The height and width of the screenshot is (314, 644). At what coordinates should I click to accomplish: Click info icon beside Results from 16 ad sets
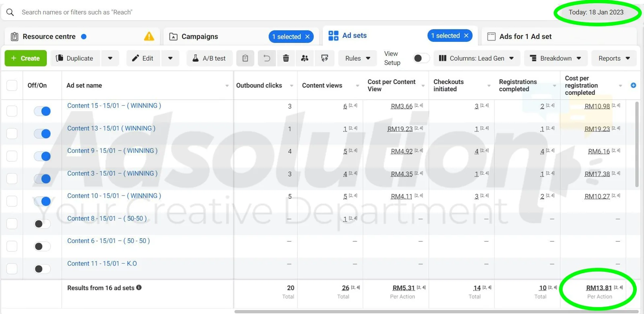tap(139, 288)
